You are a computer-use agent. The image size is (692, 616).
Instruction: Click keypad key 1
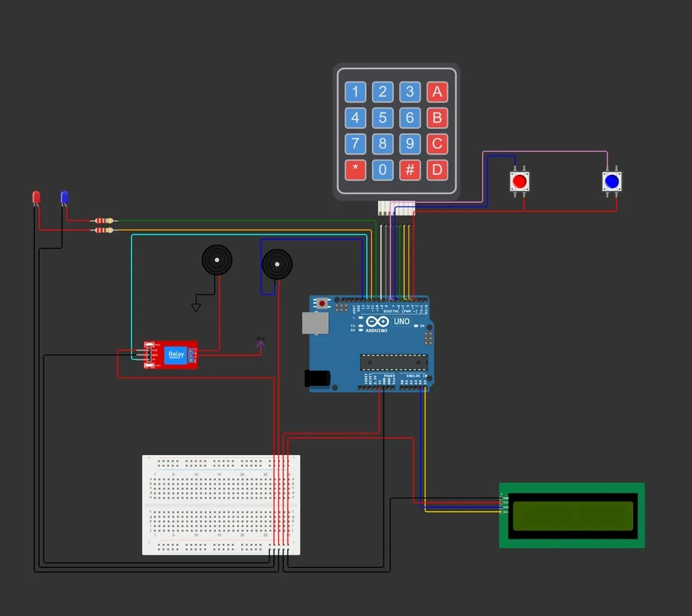pos(356,92)
